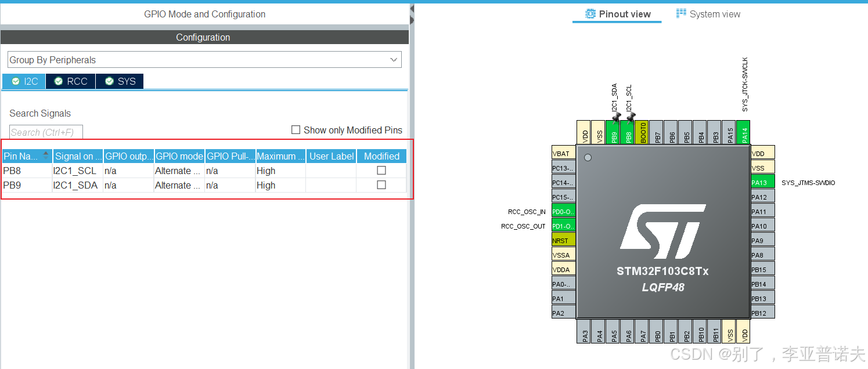The width and height of the screenshot is (868, 369).
Task: Click the User Label column header
Action: pos(331,156)
